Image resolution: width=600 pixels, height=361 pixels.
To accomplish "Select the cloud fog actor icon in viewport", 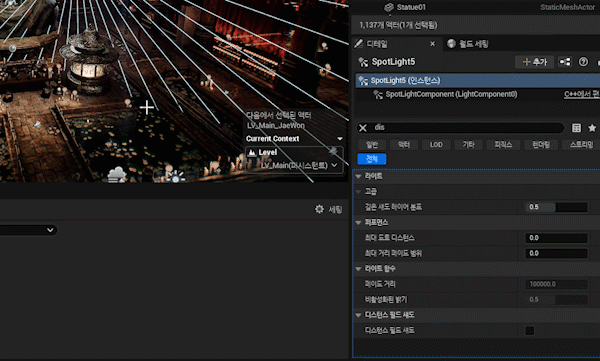I will pyautogui.click(x=116, y=175).
